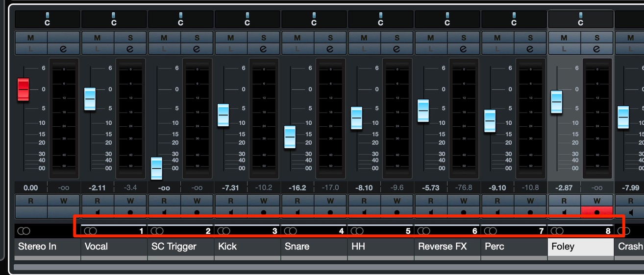The height and width of the screenshot is (275, 644).
Task: Record-enable the HH channel
Action: coord(397,212)
